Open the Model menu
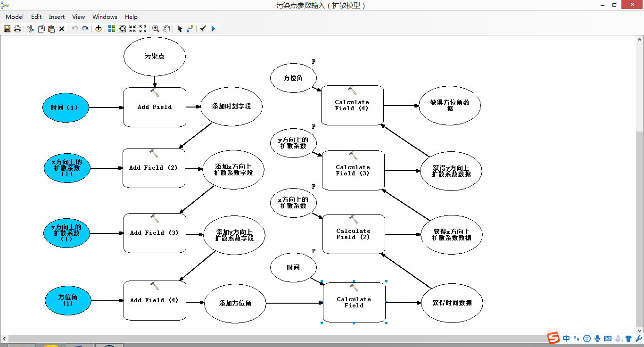 click(15, 17)
